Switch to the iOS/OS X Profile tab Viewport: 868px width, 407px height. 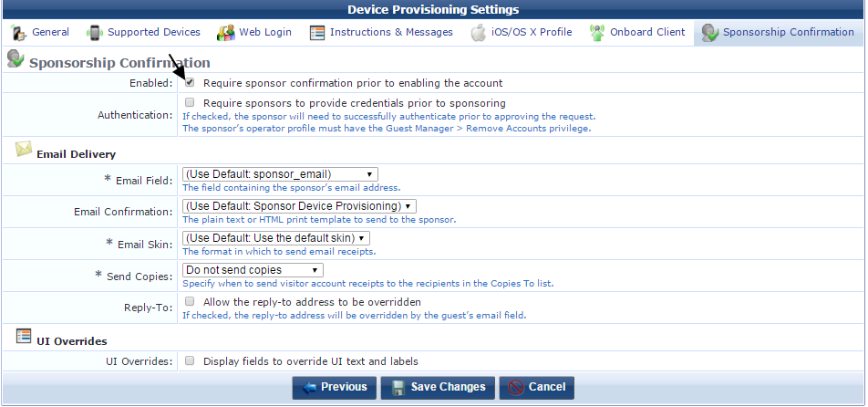(522, 33)
